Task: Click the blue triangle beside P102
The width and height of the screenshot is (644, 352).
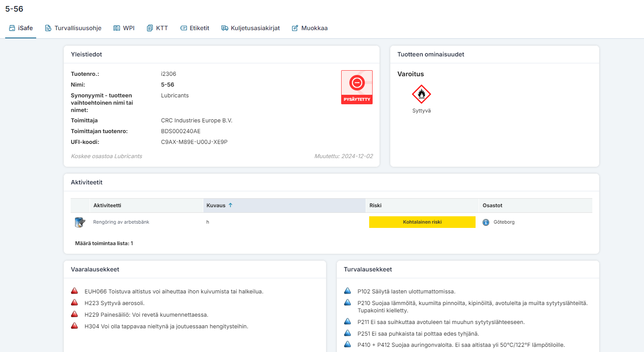Action: (x=348, y=291)
